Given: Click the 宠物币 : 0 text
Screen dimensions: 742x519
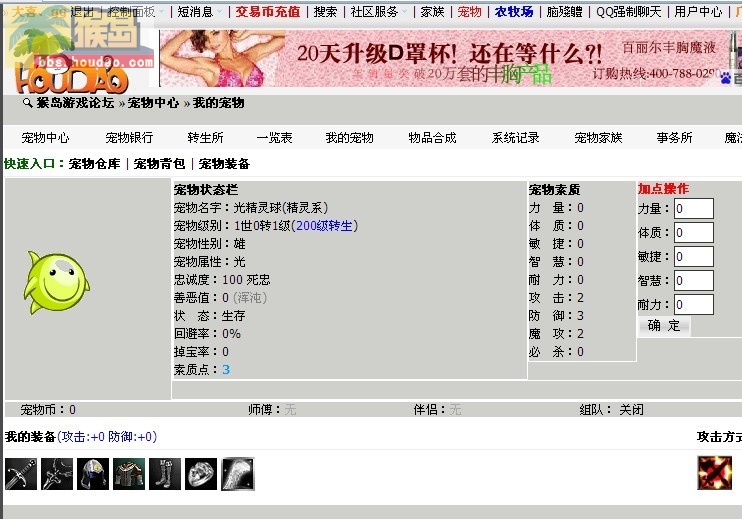Looking at the screenshot, I should click(x=48, y=410).
